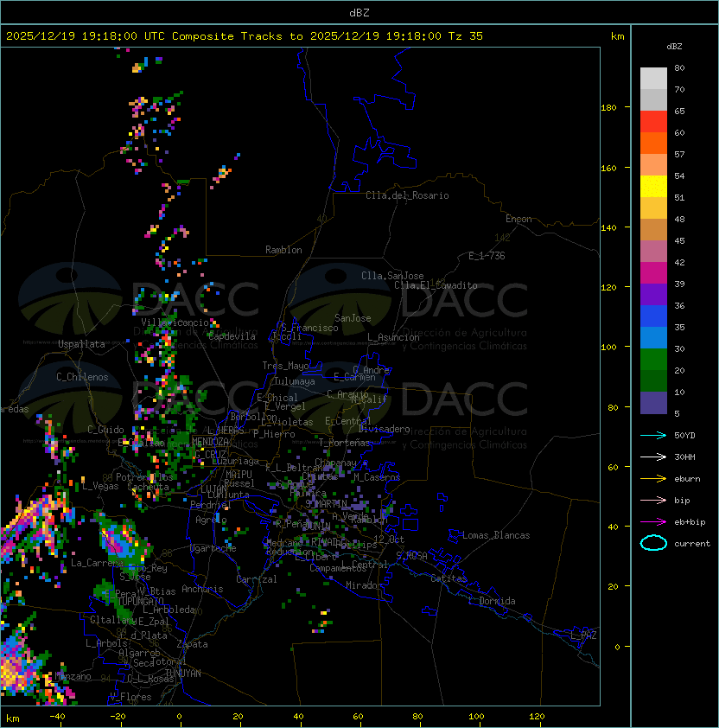Image resolution: width=719 pixels, height=728 pixels.
Task: Click the L_PAZ label near map edge
Action: tap(583, 635)
